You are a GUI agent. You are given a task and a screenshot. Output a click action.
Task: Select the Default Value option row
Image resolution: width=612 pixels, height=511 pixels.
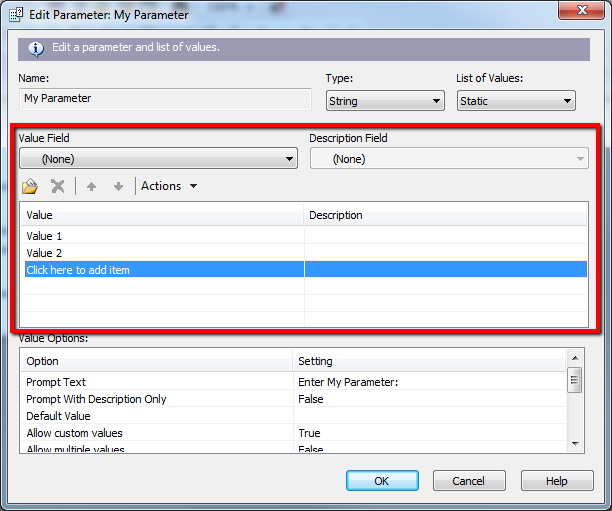[x=293, y=416]
